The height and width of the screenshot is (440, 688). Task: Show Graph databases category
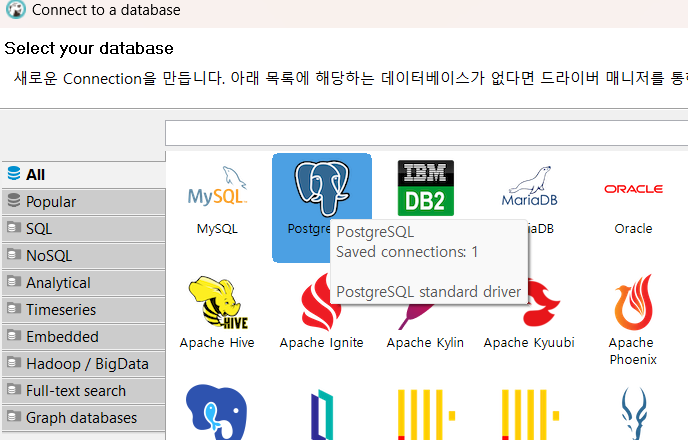click(x=83, y=418)
